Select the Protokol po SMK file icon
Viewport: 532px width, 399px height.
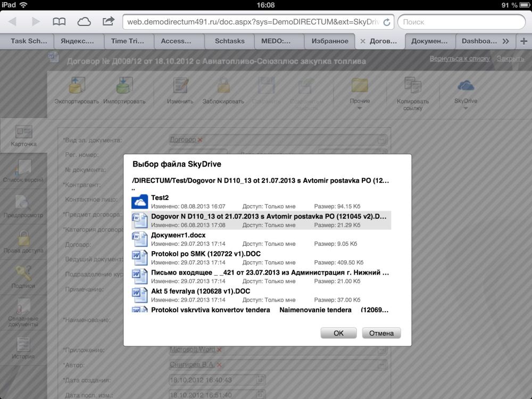click(140, 257)
